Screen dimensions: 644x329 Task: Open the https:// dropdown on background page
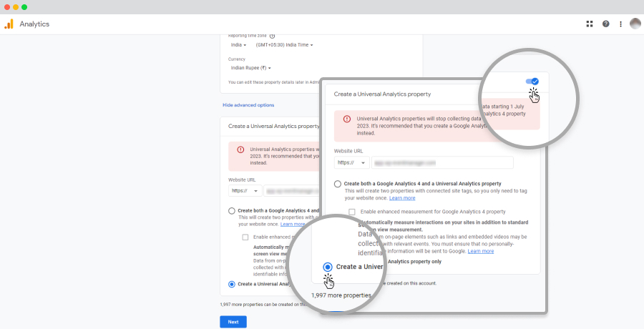point(245,191)
